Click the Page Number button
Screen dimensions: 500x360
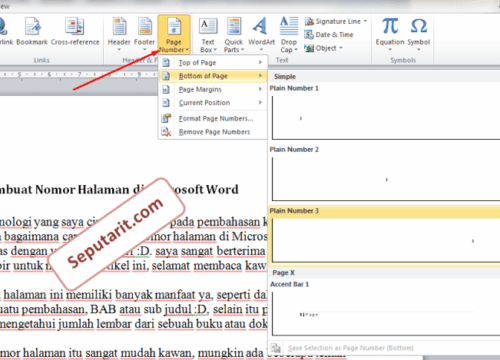174,35
